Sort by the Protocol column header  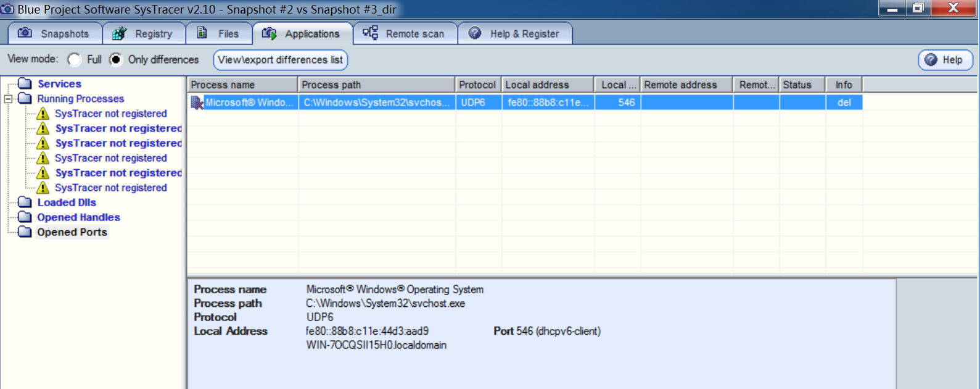pos(479,85)
